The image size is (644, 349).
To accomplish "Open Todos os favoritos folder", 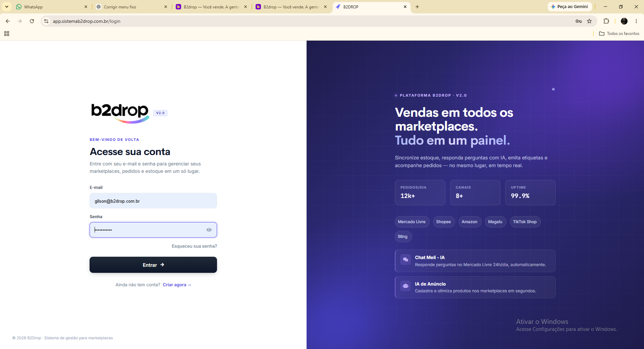I will click(619, 34).
